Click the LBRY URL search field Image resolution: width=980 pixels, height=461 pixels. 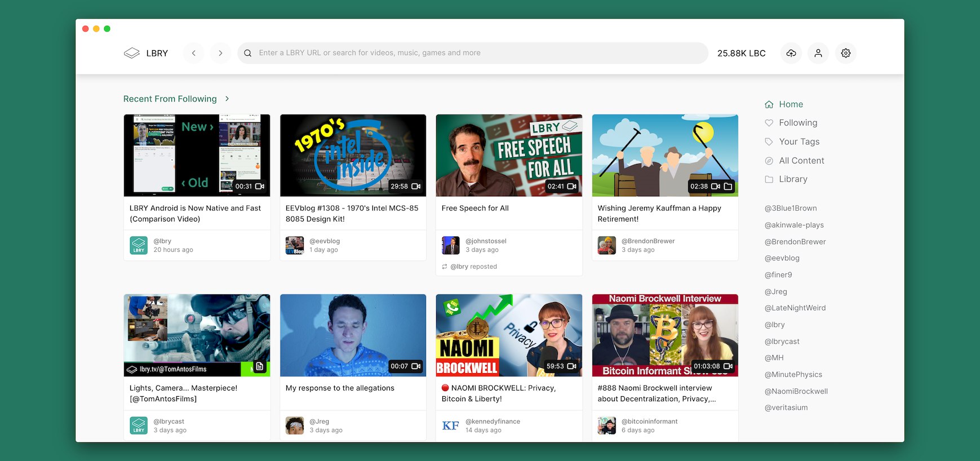pos(473,53)
